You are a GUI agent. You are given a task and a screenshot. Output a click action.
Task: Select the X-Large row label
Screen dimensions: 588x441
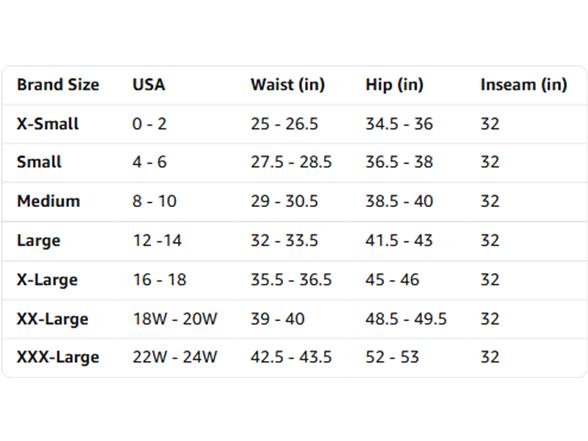(47, 280)
